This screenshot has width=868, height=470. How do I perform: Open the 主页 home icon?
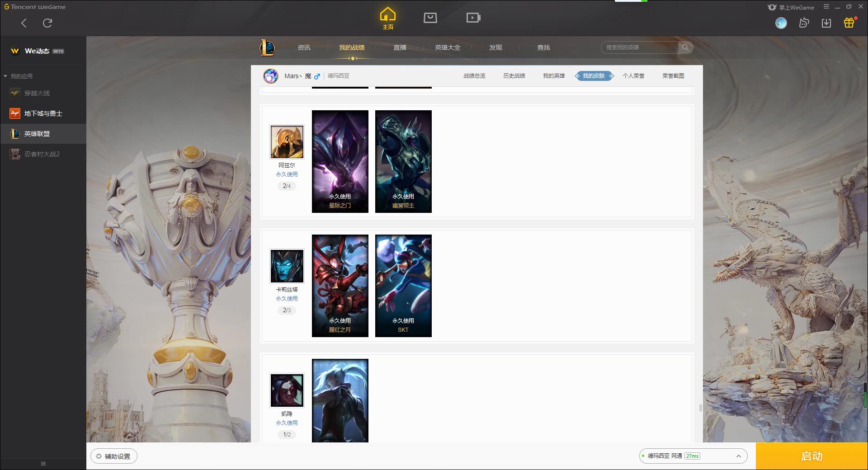click(x=388, y=19)
